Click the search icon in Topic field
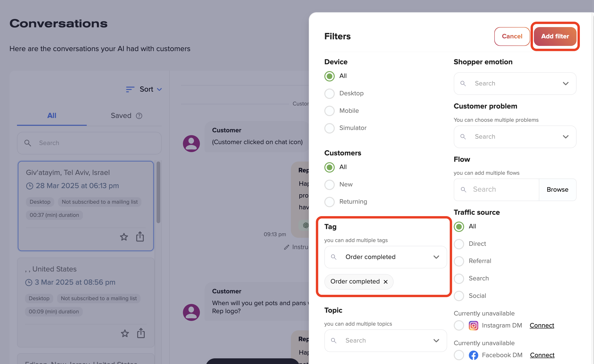Viewport: 594px width, 364px height. (x=334, y=341)
